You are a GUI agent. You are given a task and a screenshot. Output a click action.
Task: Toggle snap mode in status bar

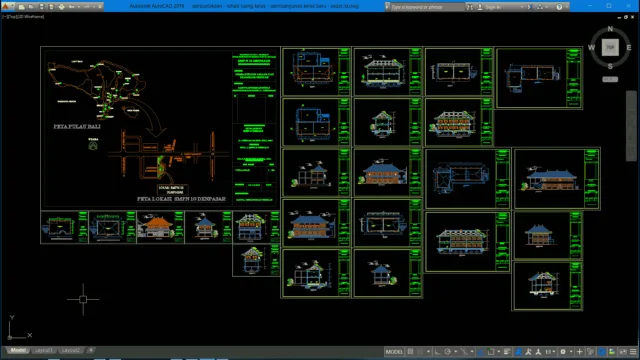coord(420,352)
